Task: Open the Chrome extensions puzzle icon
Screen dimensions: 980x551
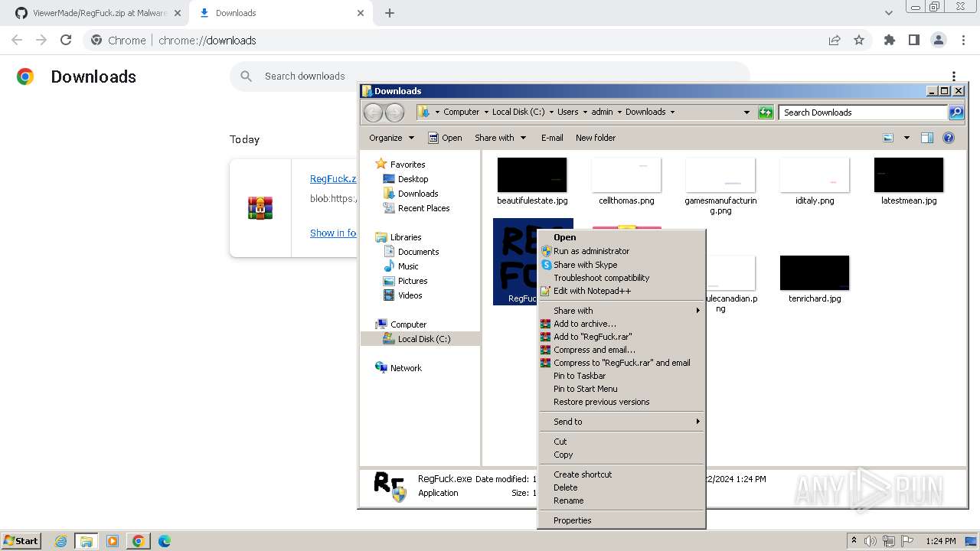Action: click(890, 41)
